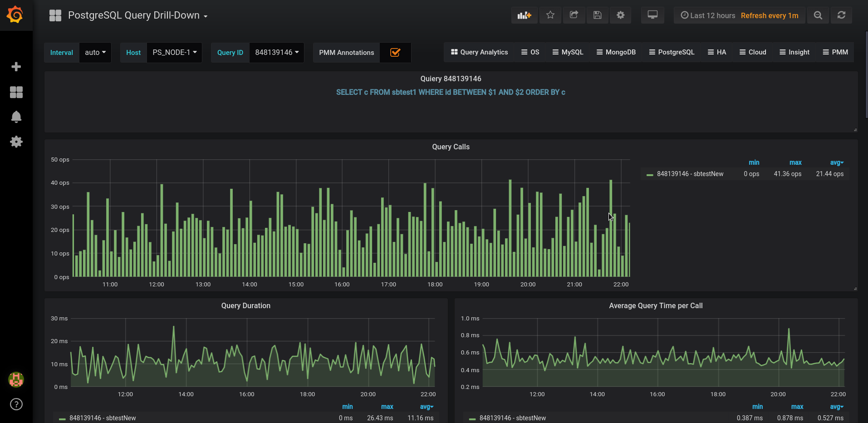
Task: Open the Share dashboard icon
Action: click(x=574, y=15)
